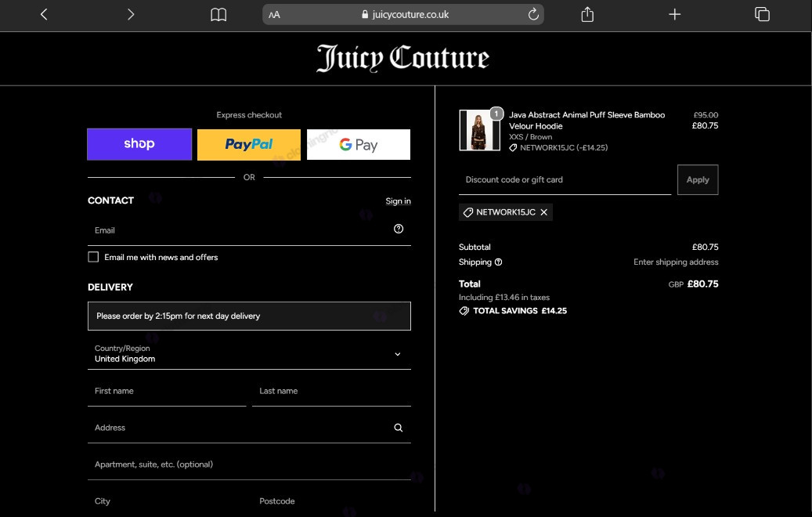
Task: Click the 'Including £13.46 in taxes' text
Action: 503,298
